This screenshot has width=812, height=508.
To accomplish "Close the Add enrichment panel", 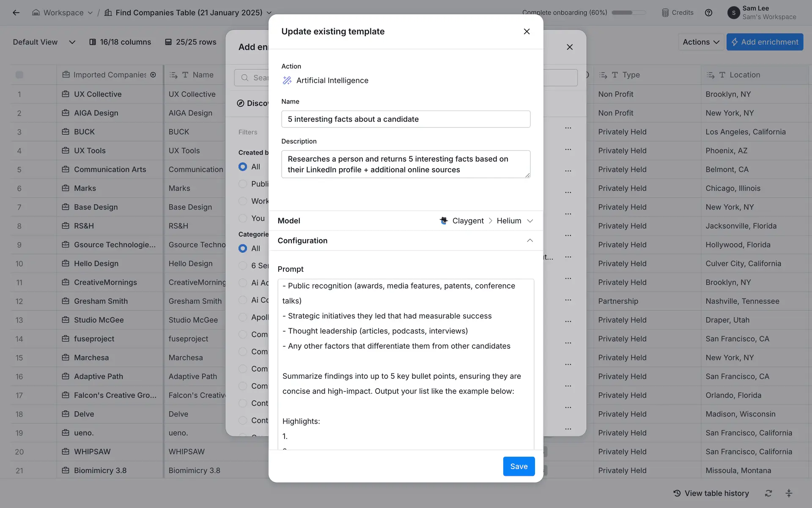I will [570, 47].
